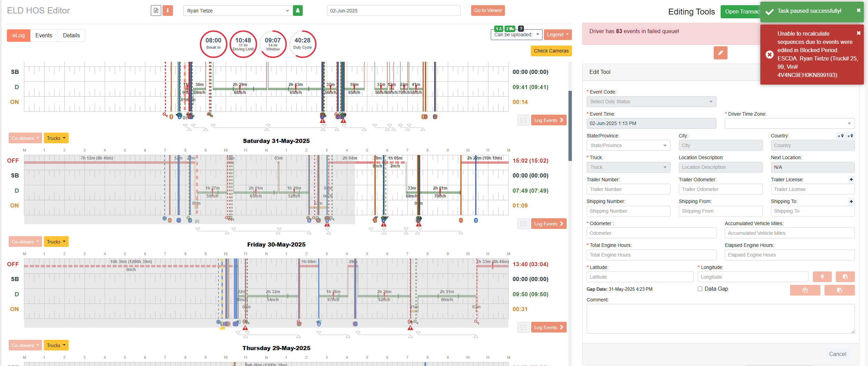Open the comment icon for the first log
Viewport: 868px width, 366px height.
tap(524, 120)
